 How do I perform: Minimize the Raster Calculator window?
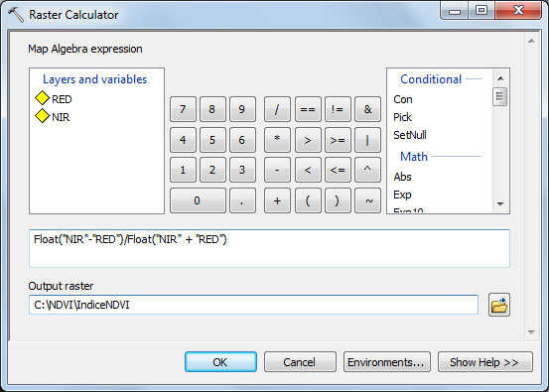tap(455, 11)
